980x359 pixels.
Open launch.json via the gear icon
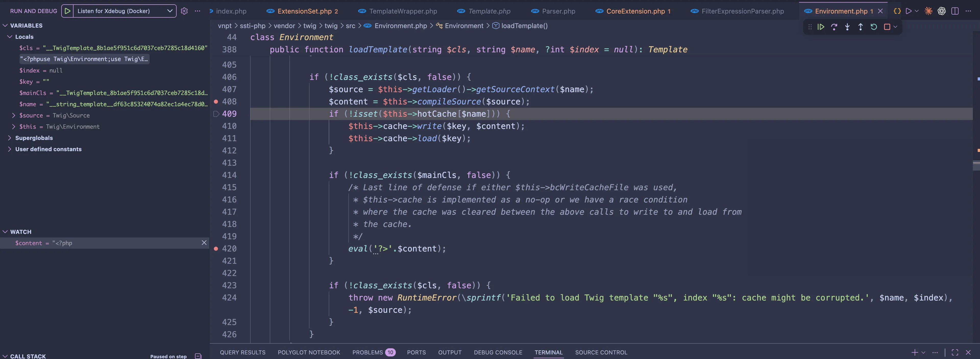(x=184, y=11)
